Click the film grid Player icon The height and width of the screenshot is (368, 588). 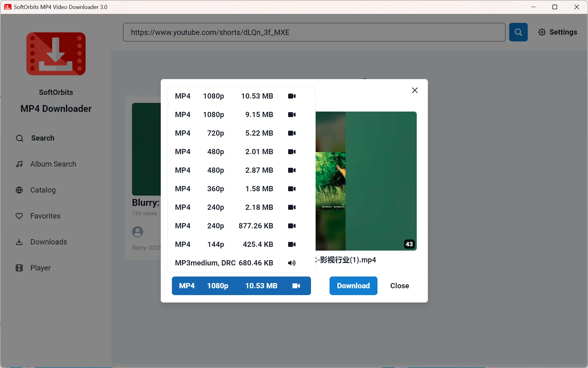(x=19, y=268)
